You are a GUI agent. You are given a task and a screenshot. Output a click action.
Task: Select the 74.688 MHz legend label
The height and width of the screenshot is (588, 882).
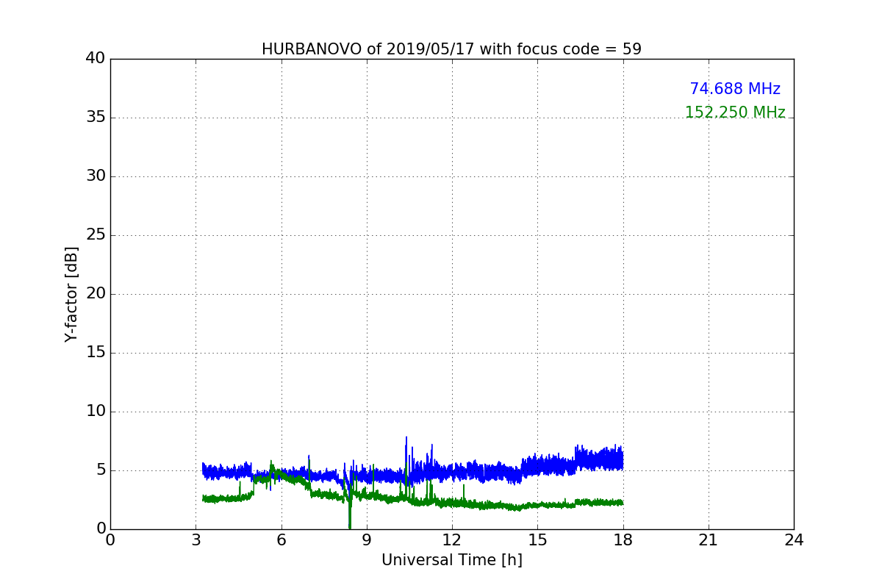pyautogui.click(x=735, y=89)
